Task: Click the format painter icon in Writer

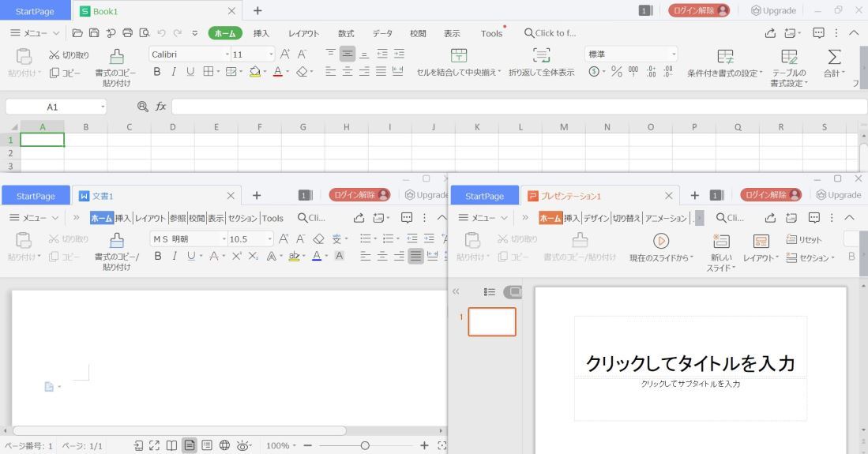Action: 116,240
